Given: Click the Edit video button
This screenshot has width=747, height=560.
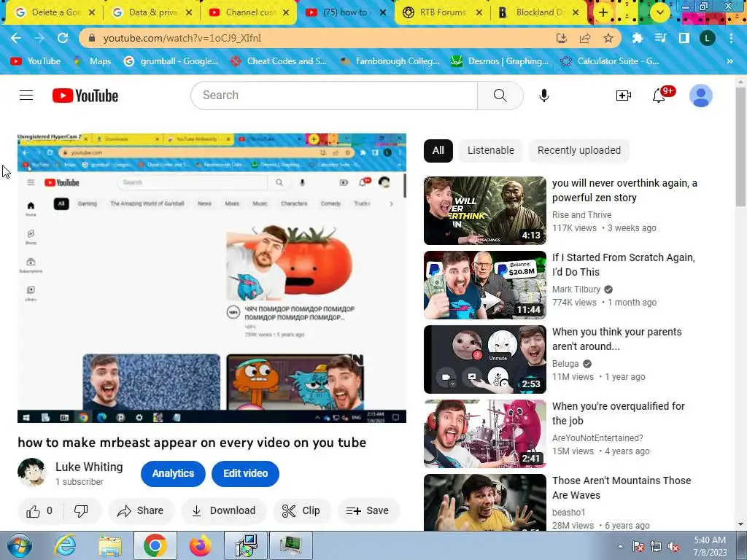Looking at the screenshot, I should point(245,474).
